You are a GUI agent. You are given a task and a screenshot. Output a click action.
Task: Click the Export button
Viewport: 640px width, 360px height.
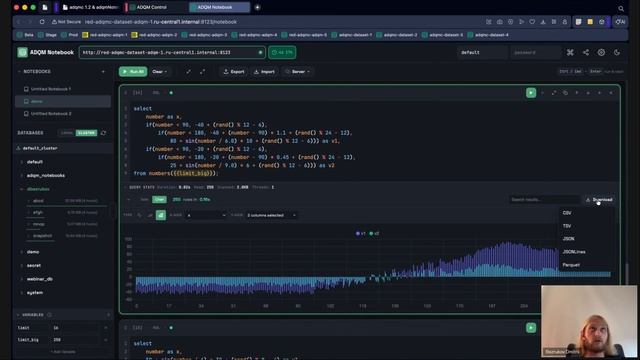pos(234,71)
